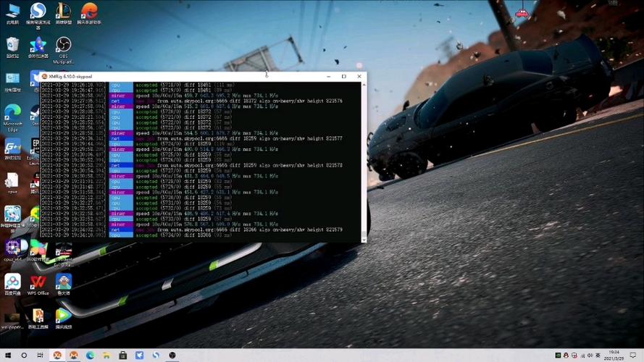Open the Recycle Bin on the desktop
644x362 pixels.
13,47
